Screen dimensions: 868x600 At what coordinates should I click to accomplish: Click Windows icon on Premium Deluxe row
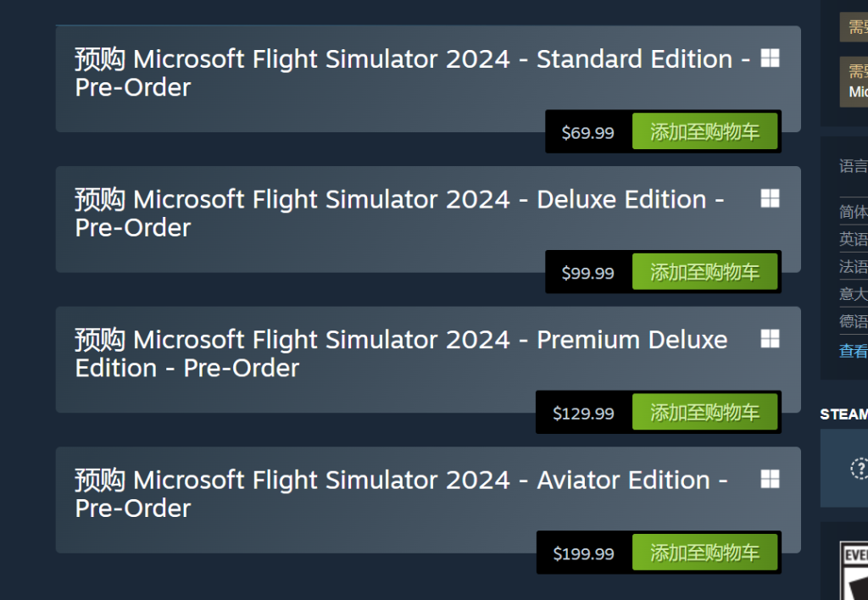point(770,339)
